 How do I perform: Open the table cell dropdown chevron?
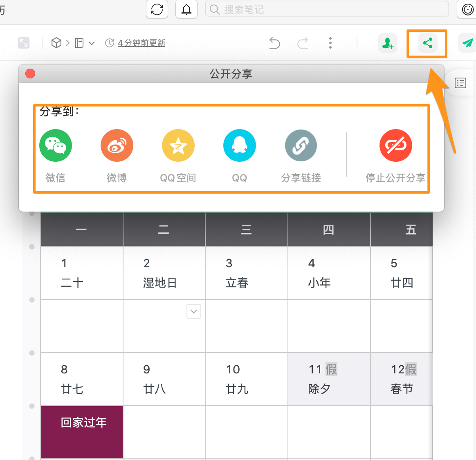[x=194, y=311]
